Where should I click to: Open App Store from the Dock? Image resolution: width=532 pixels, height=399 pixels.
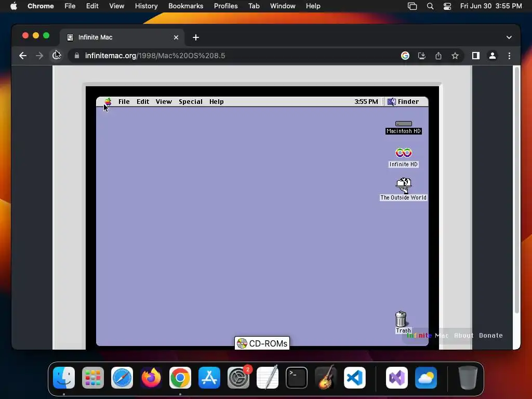(x=209, y=378)
